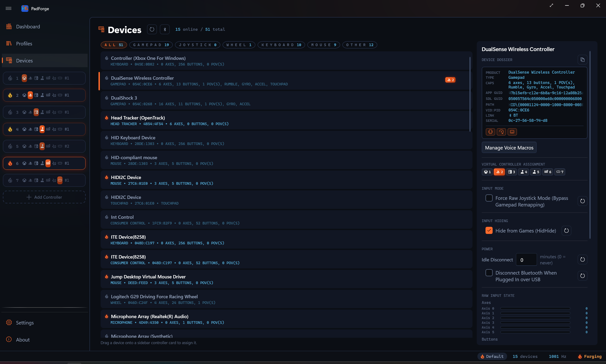
Task: Assign device to virtual controller 7
Action: [560, 172]
